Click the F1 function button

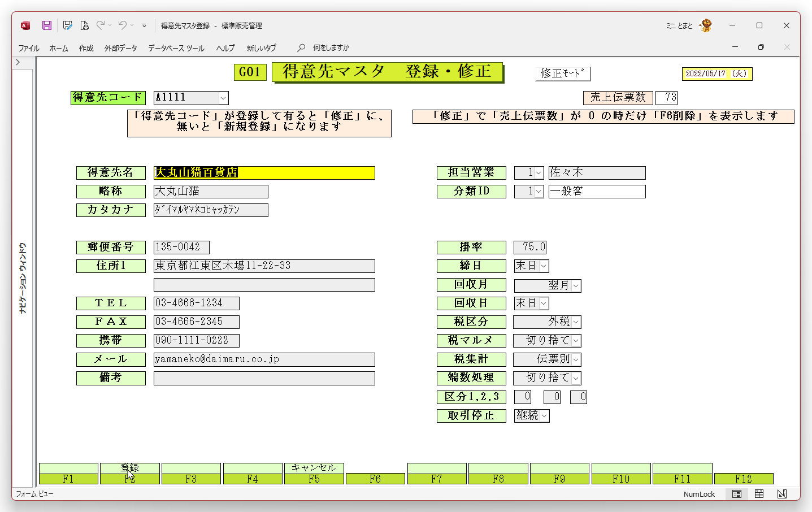pyautogui.click(x=68, y=474)
